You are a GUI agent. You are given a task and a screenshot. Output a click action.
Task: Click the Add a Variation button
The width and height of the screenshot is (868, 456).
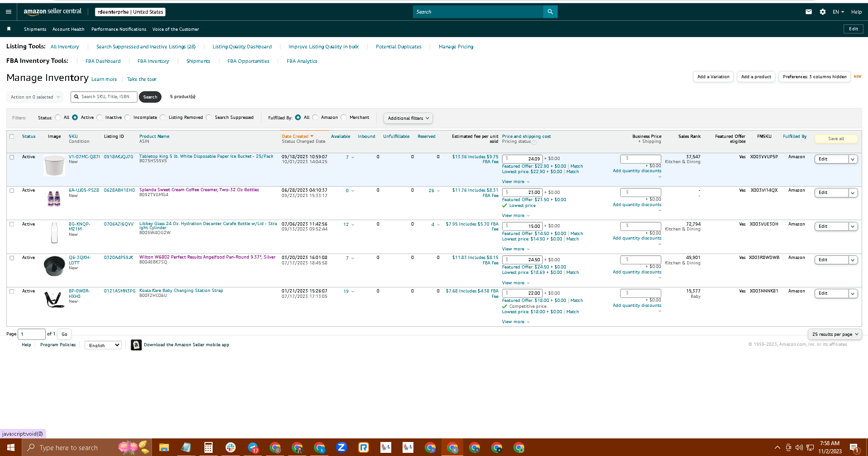(713, 77)
